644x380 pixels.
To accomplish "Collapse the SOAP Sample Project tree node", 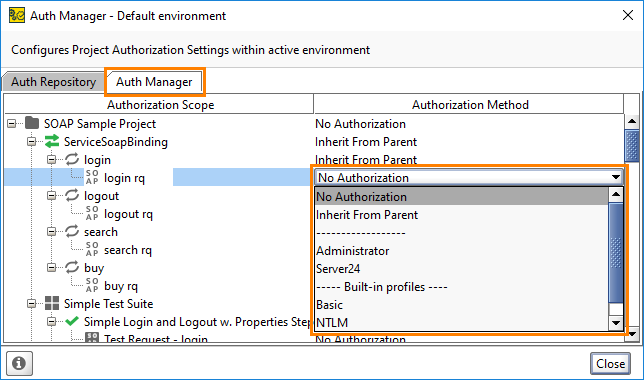I will 12,123.
